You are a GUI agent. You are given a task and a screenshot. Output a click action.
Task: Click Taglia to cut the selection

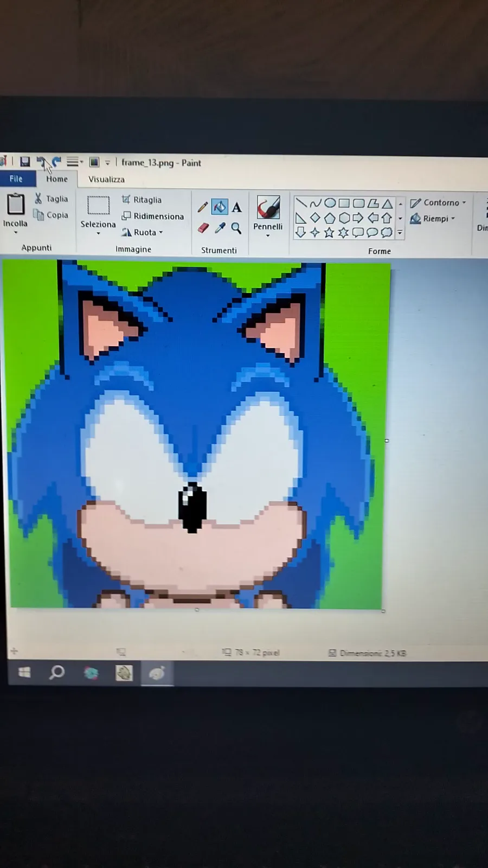[x=51, y=199]
